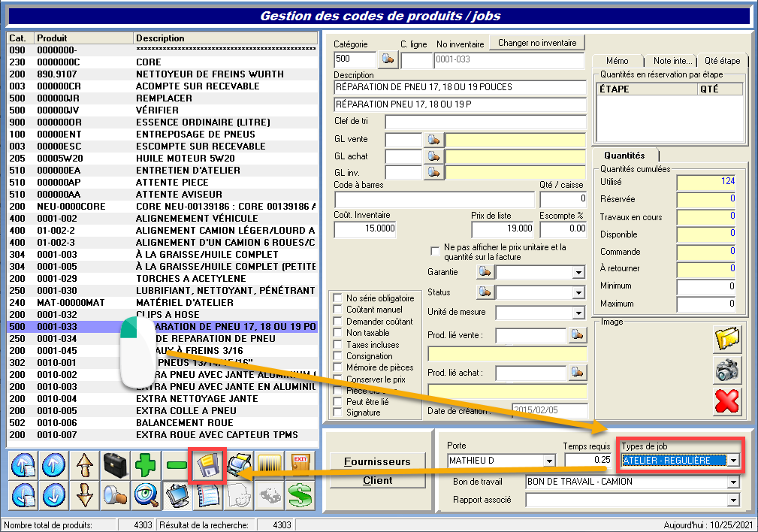758x532 pixels.
Task: Expand the Unité de mesure dropdown
Action: tap(578, 313)
